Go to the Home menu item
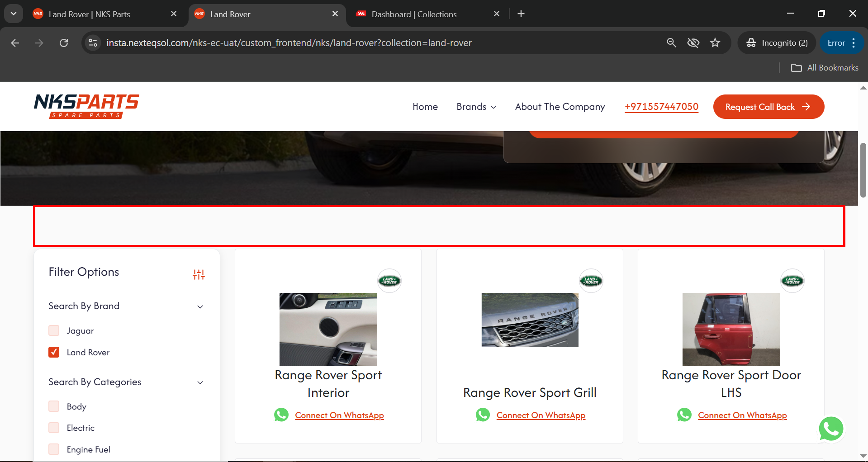Screen dimensions: 868x462 click(x=425, y=107)
